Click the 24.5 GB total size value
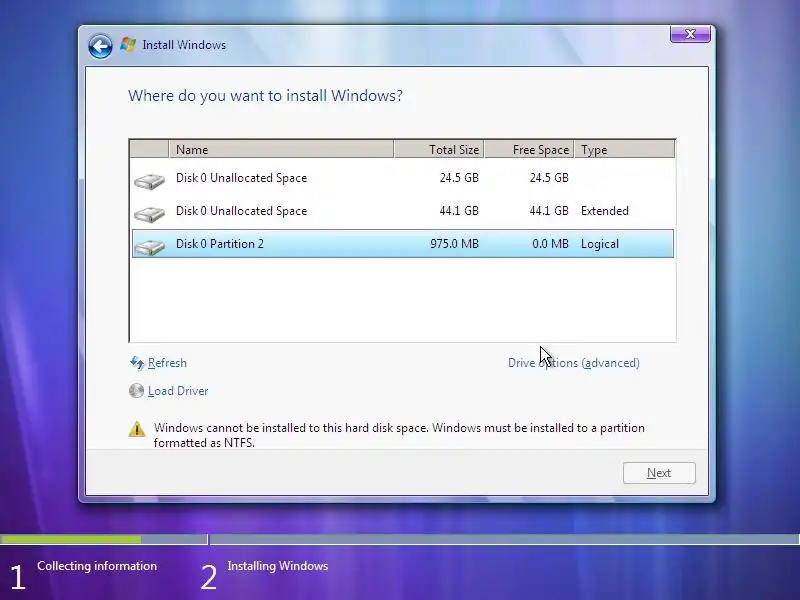Screen dimensions: 800x600 pos(459,178)
